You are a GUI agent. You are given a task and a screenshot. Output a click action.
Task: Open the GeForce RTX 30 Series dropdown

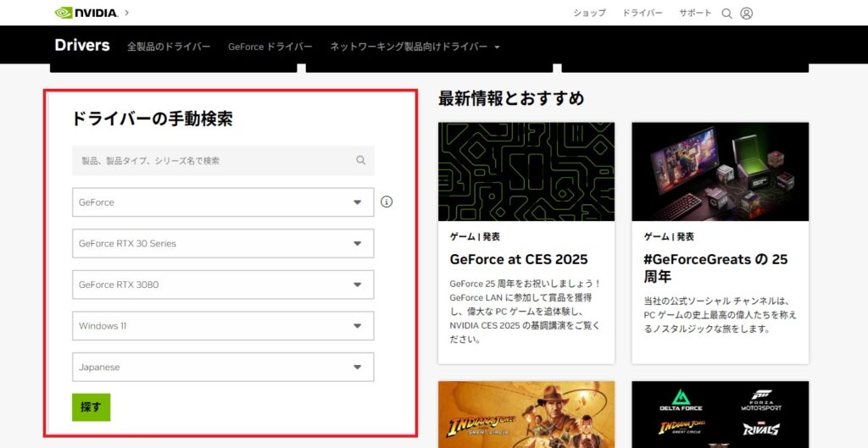tap(223, 243)
